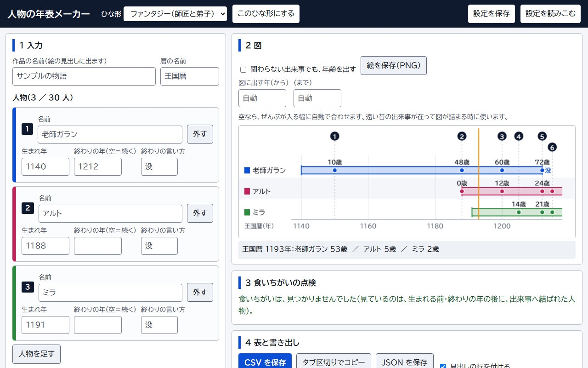
Task: Focus the 作品の名前 field
Action: [x=84, y=76]
